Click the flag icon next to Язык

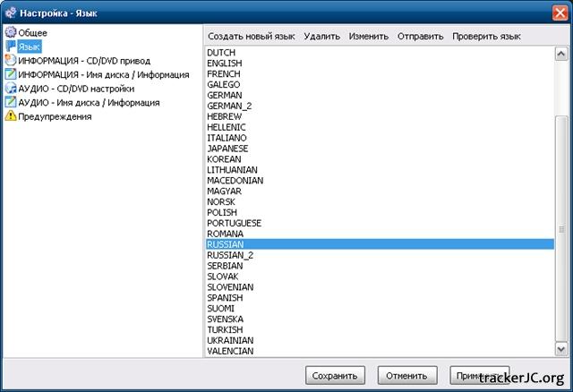coord(10,47)
